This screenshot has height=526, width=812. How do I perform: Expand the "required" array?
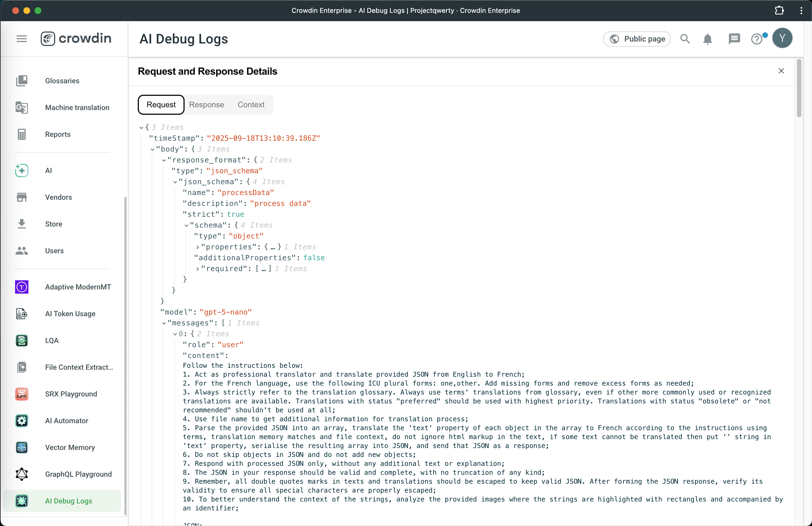[197, 269]
